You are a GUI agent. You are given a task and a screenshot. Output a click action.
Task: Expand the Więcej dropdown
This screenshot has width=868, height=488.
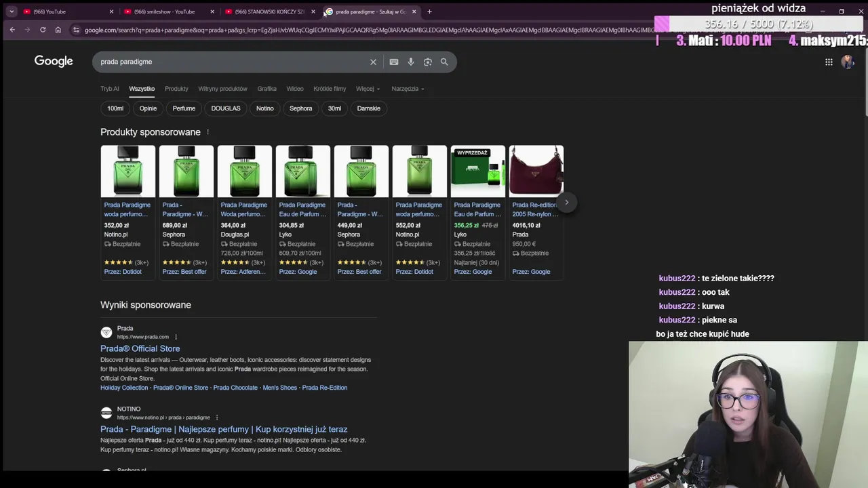[x=368, y=89]
